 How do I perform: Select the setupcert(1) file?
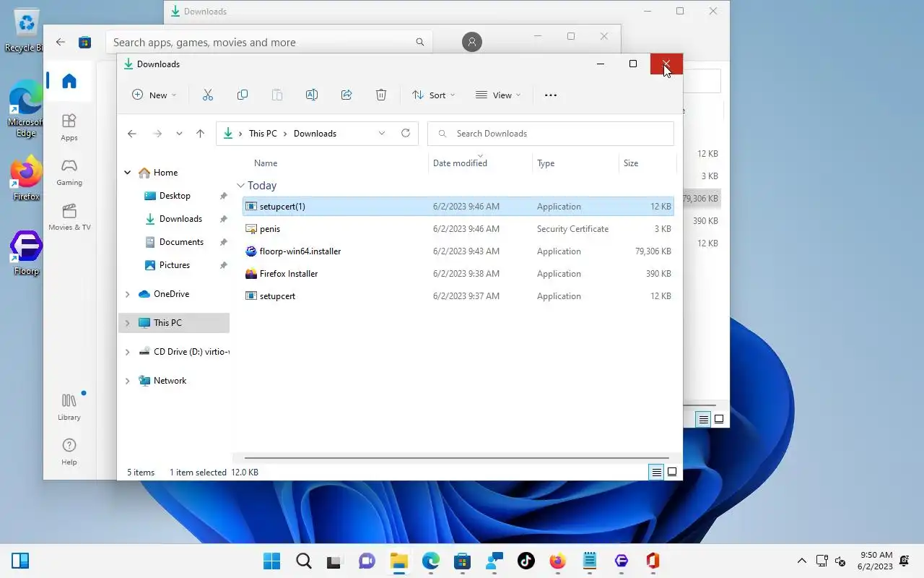[458, 207]
